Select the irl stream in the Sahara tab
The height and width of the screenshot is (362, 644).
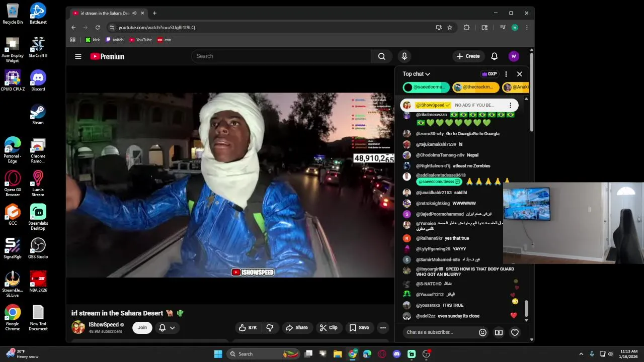pos(104,13)
